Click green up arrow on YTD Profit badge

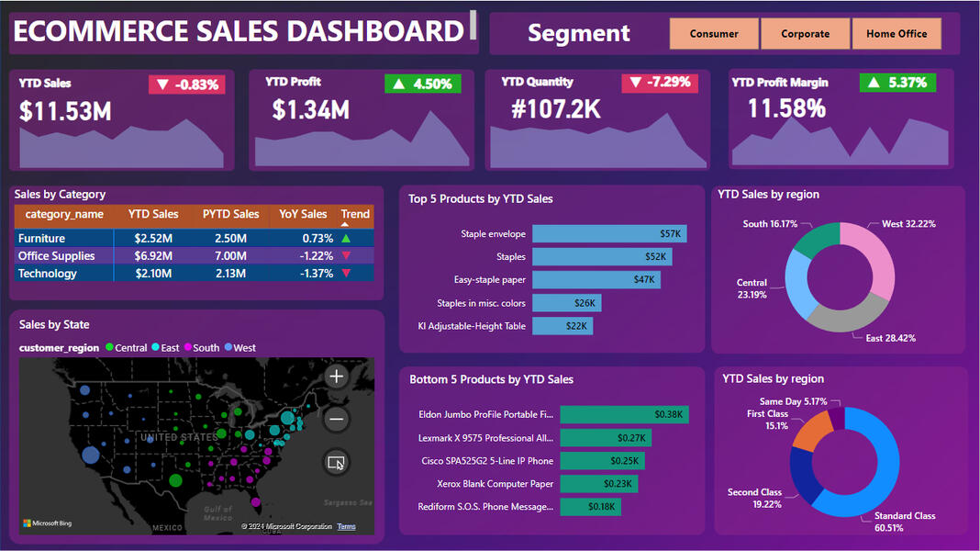click(399, 84)
